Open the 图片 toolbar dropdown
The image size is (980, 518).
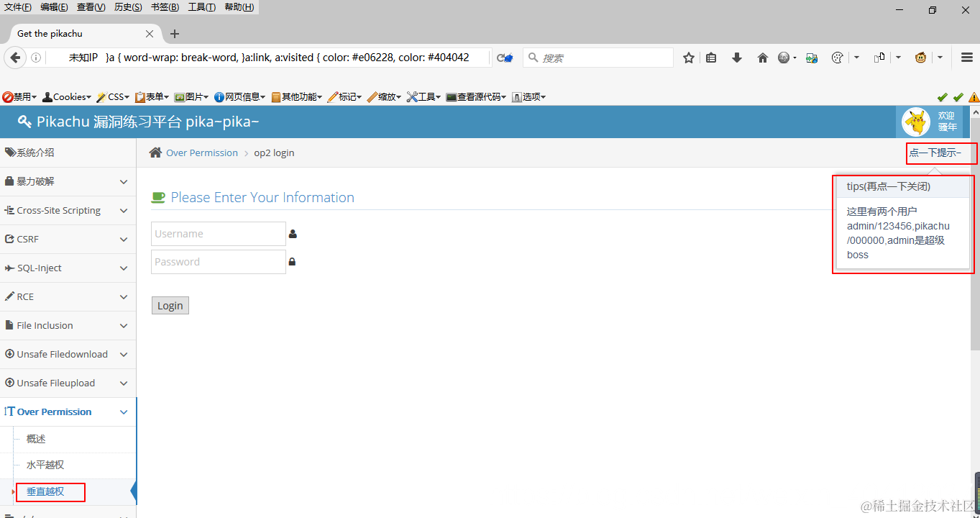191,96
